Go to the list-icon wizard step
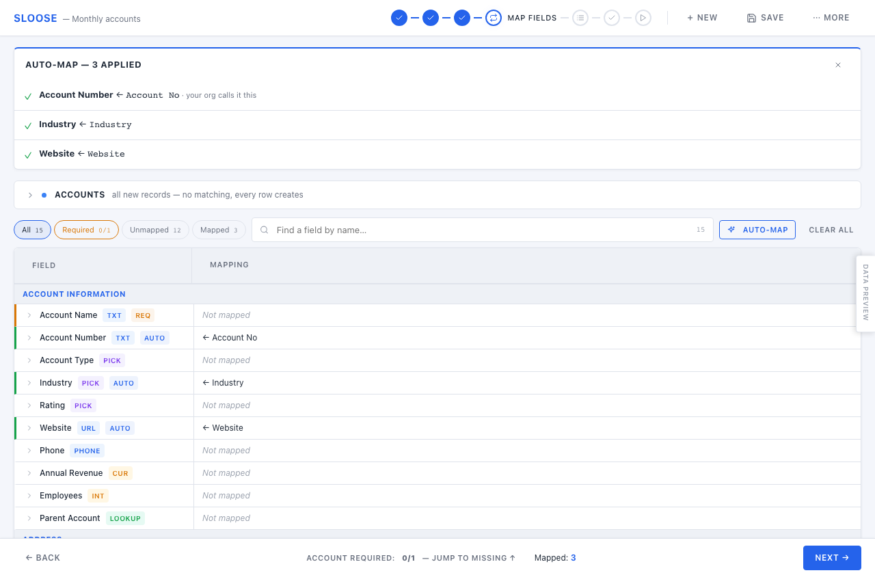Viewport: 875px width, 588px height. click(580, 18)
